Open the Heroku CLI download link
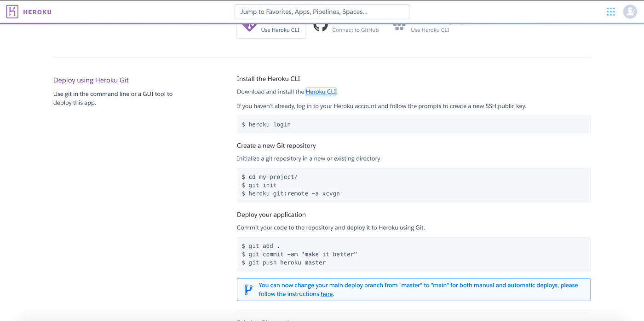The image size is (644, 321). [321, 92]
